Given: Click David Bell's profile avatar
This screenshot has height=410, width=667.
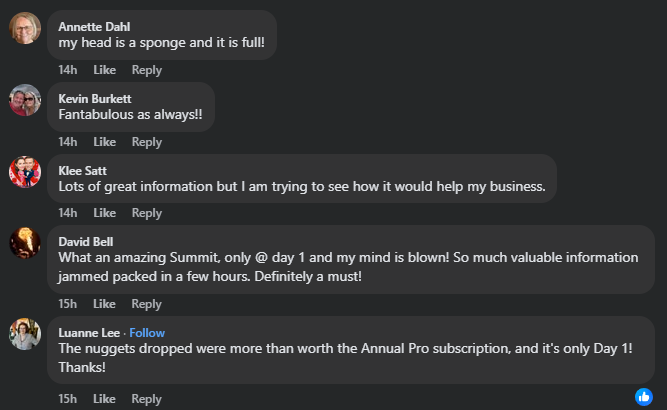Looking at the screenshot, I should (x=25, y=243).
